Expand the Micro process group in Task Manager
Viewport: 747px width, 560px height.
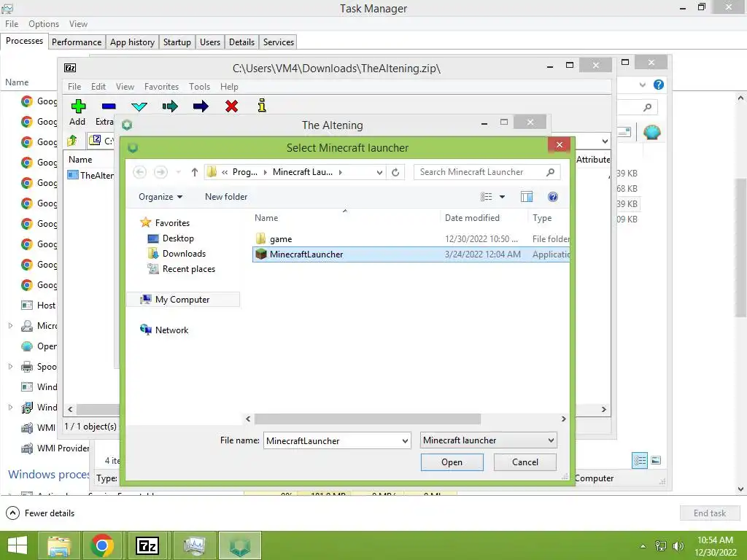click(10, 326)
